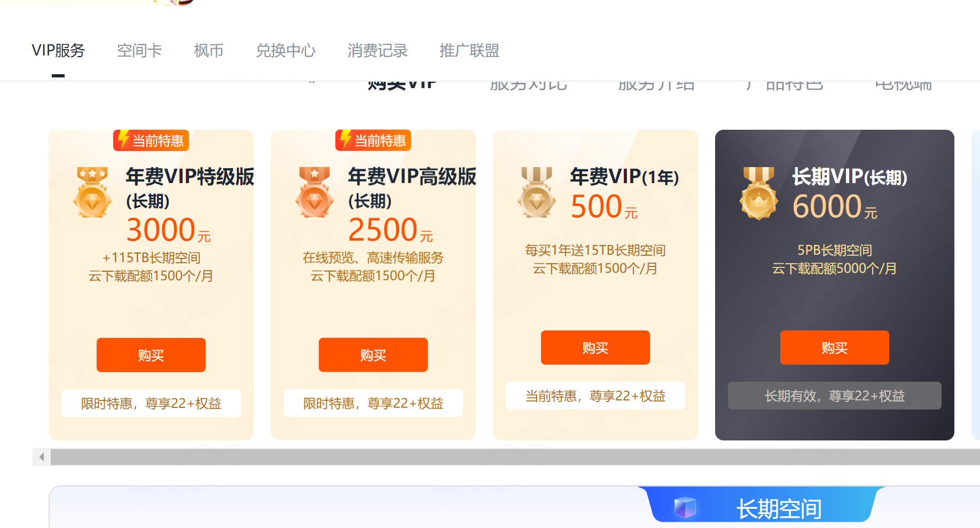Open the 空间卡 tab
Viewport: 980px width, 528px height.
pos(139,51)
